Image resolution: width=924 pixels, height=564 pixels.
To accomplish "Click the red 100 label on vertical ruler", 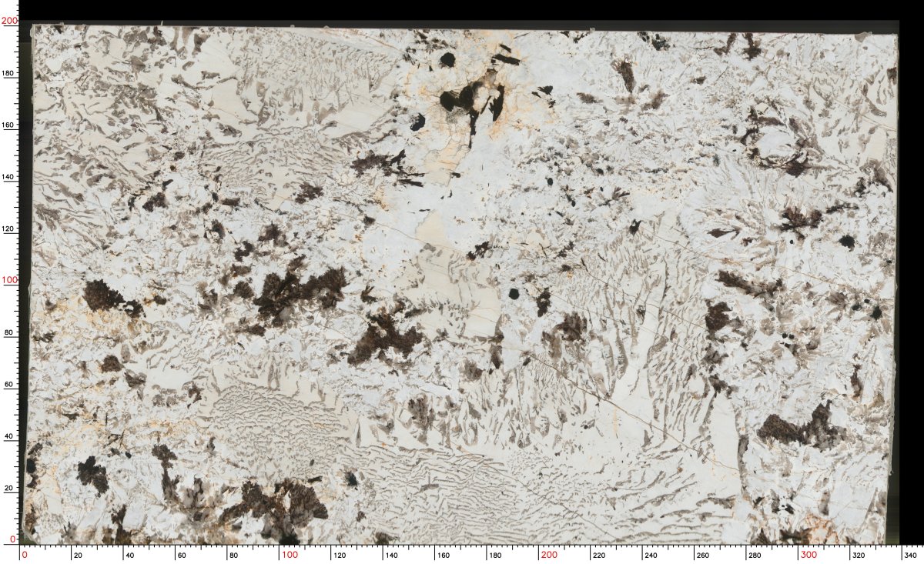I will coord(9,281).
